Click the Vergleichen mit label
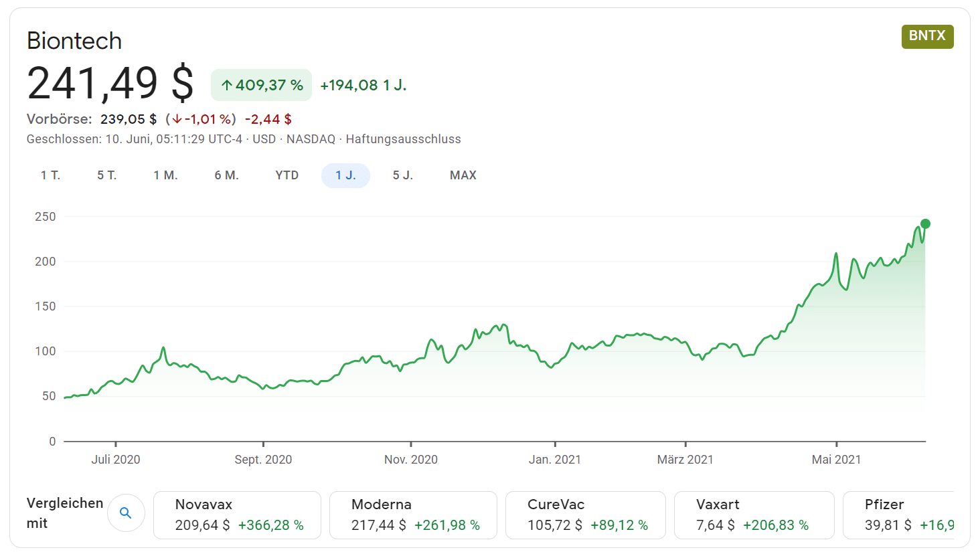Screen dimensions: 980x552 [x=65, y=513]
